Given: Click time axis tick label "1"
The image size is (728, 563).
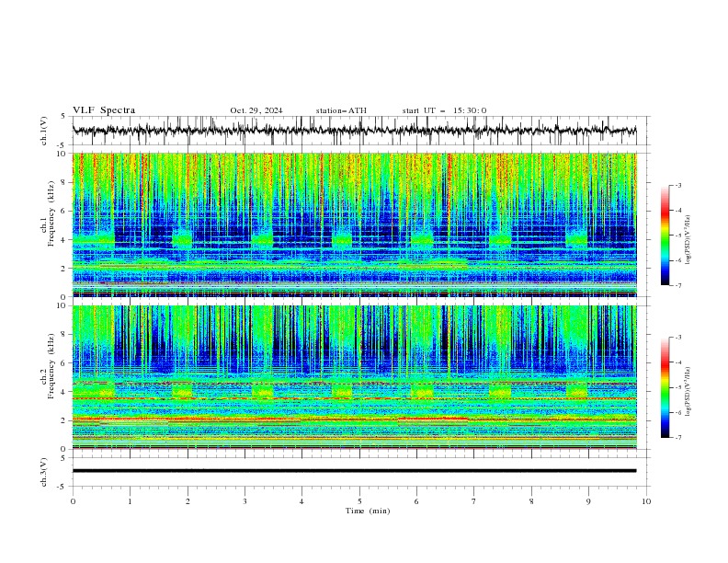Looking at the screenshot, I should point(130,501).
